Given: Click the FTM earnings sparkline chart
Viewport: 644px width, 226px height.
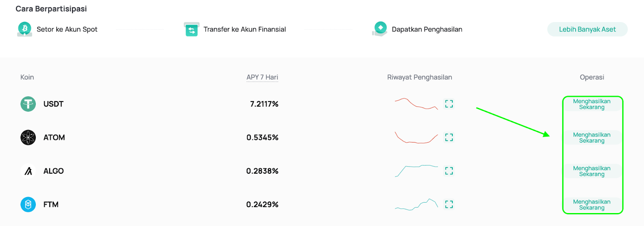Looking at the screenshot, I should (x=416, y=205).
